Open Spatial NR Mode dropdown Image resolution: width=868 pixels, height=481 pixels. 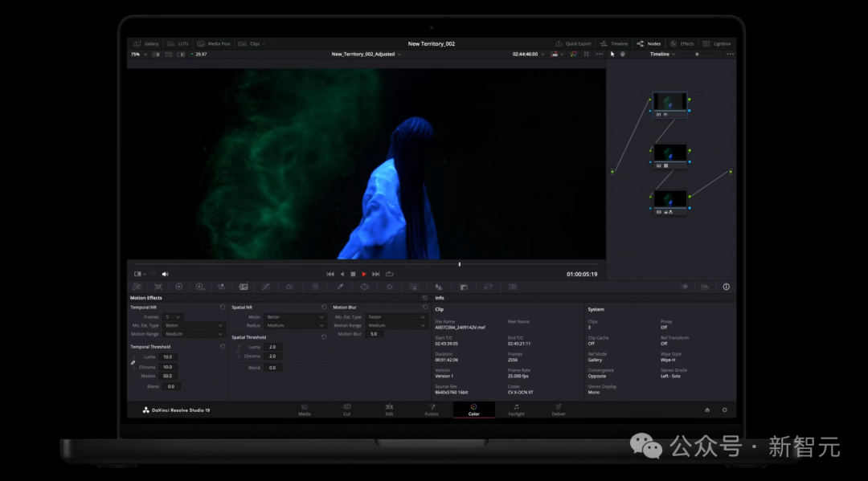tap(294, 317)
